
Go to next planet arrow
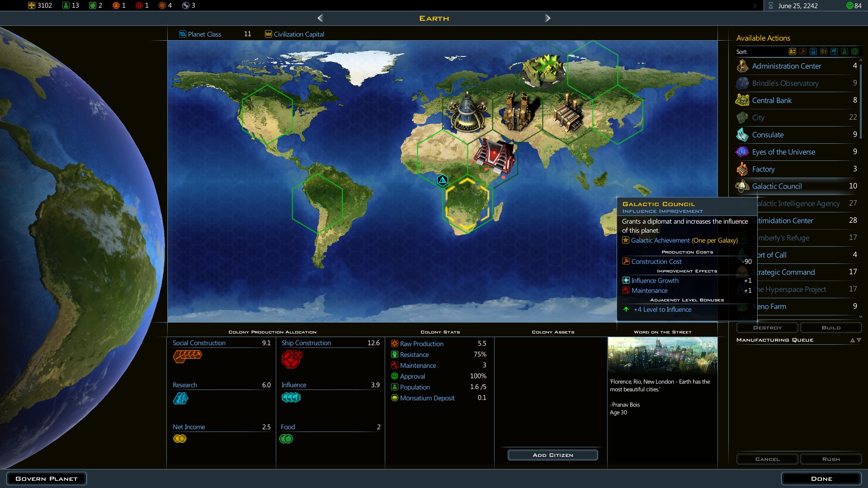coord(547,18)
